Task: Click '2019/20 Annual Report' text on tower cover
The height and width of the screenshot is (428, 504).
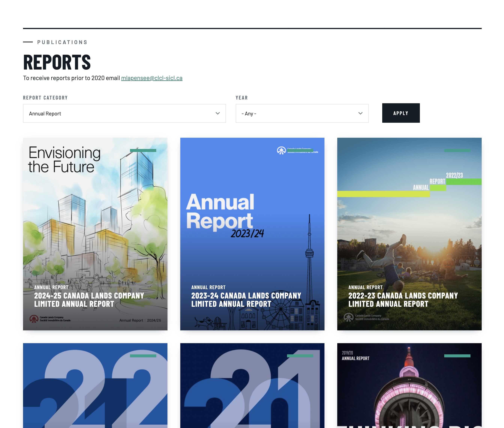Action: point(356,356)
